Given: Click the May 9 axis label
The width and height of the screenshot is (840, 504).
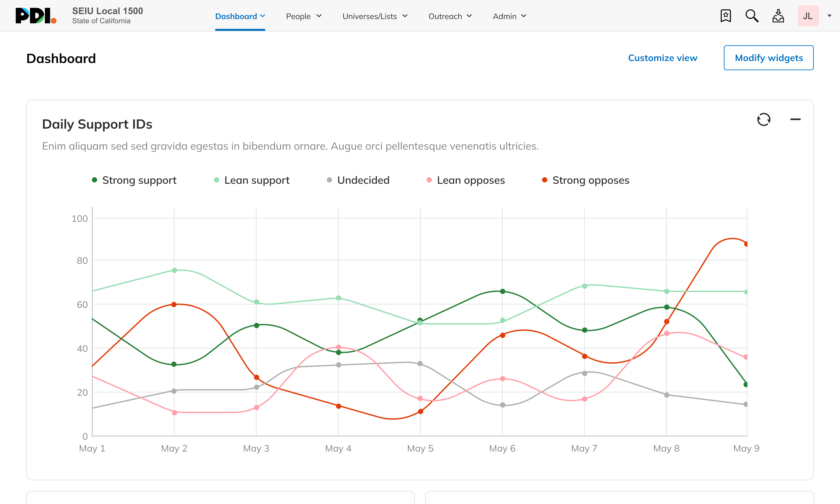Looking at the screenshot, I should 746,448.
